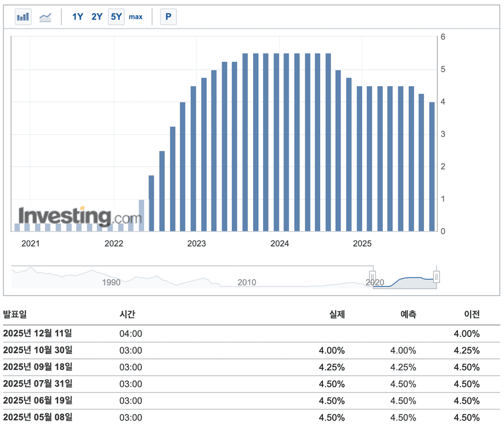Switch to the bar chart view icon
This screenshot has width=504, height=431.
click(x=22, y=17)
